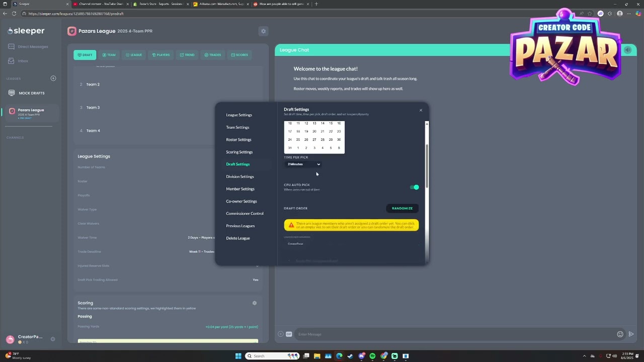Open Direct Messages in the sidebar
The width and height of the screenshot is (644, 362).
tap(28, 47)
